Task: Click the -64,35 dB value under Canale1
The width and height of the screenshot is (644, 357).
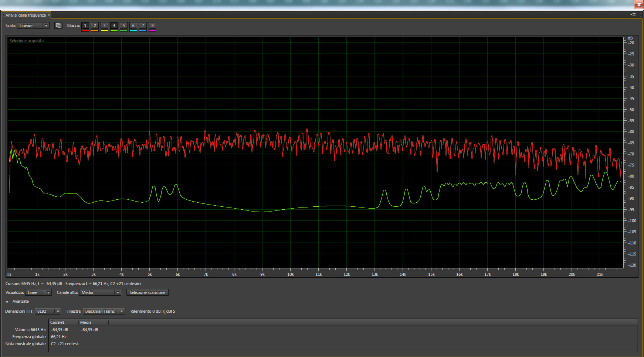Action: (x=60, y=330)
